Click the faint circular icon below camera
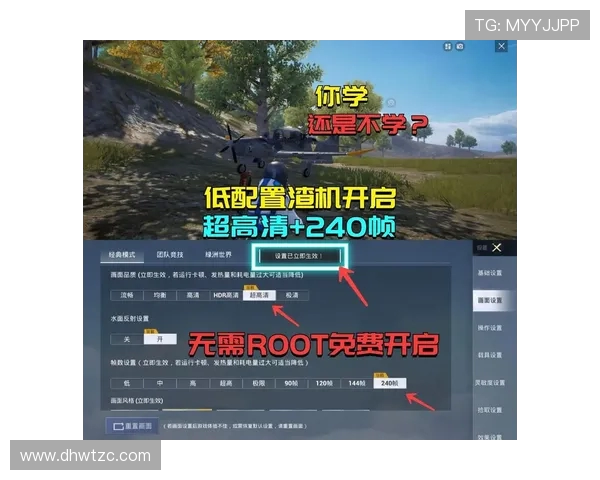Image resolution: width=600 pixels, height=480 pixels. [391, 103]
